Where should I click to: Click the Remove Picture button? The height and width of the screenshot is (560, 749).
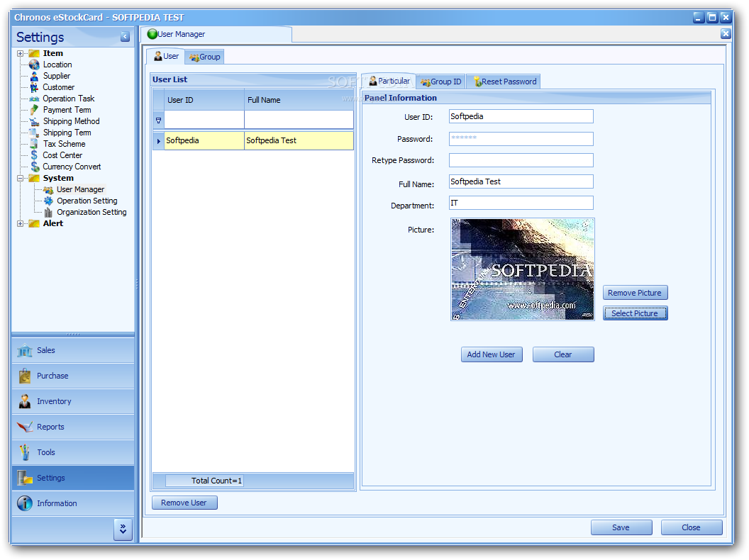(x=635, y=293)
